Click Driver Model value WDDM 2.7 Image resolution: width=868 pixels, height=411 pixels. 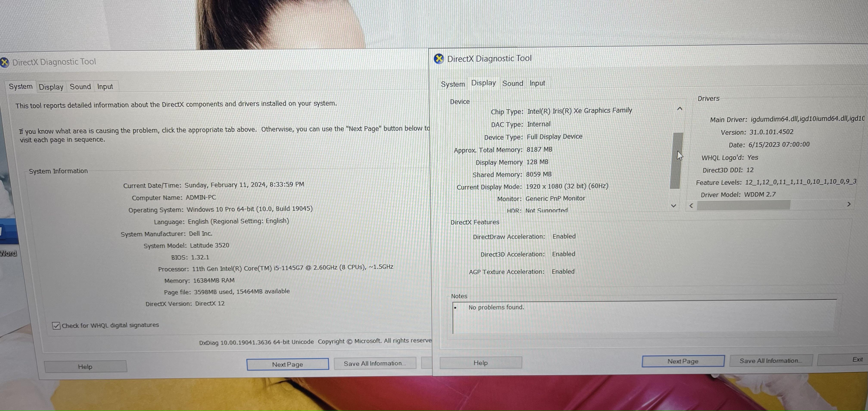point(760,195)
